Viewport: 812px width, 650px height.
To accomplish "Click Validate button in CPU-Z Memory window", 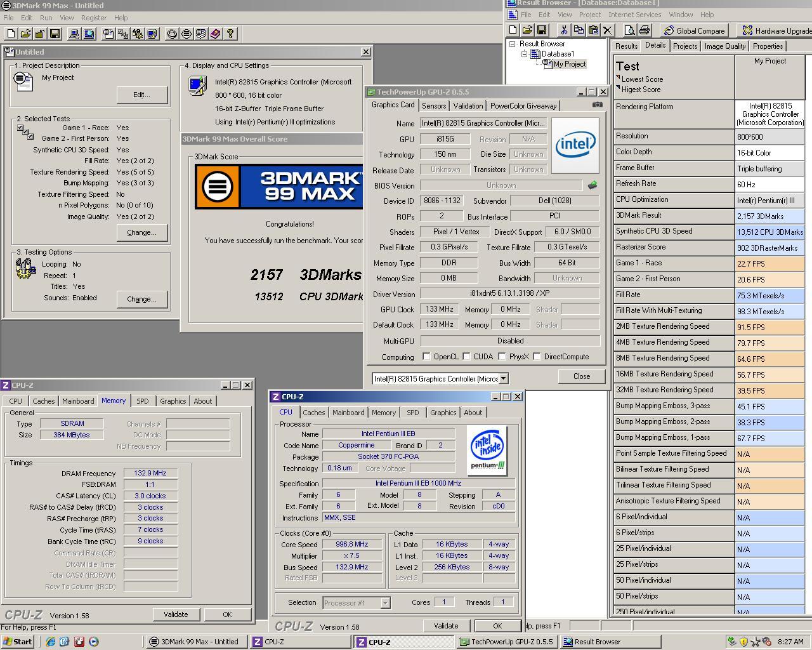I will point(176,614).
